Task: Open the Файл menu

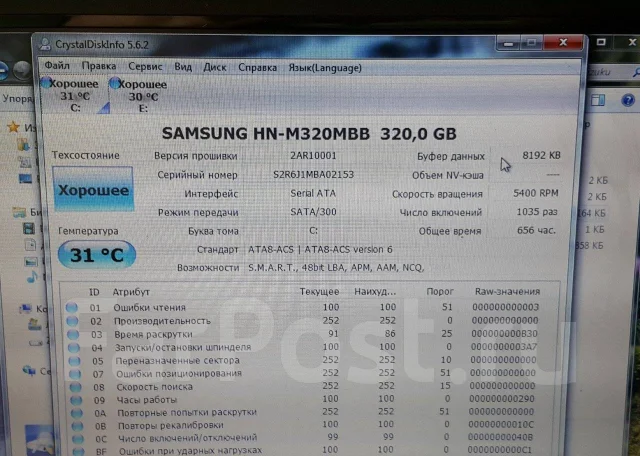Action: (57, 66)
